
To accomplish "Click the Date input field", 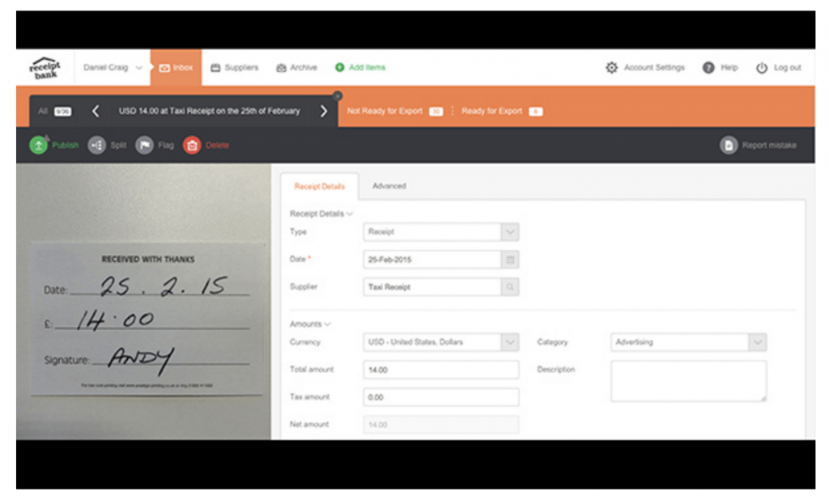I will (432, 260).
